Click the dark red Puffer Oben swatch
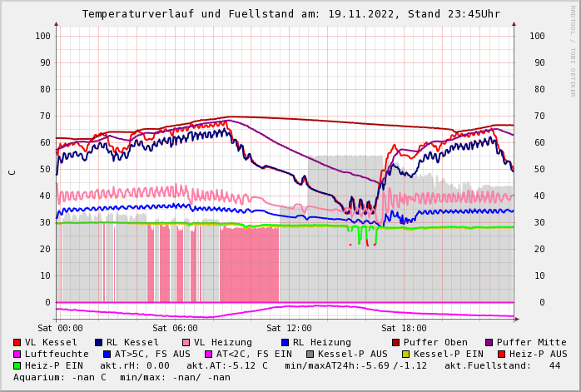This screenshot has width=581, height=392. pos(396,342)
